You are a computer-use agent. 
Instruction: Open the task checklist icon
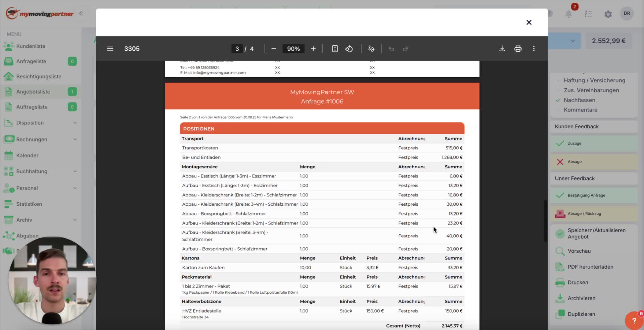[x=588, y=14]
